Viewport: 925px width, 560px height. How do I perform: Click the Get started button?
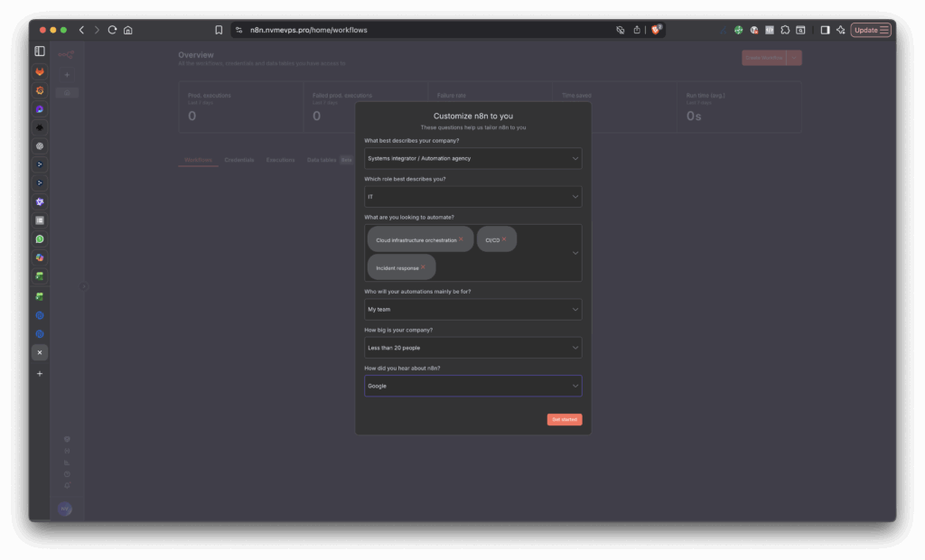(x=564, y=419)
